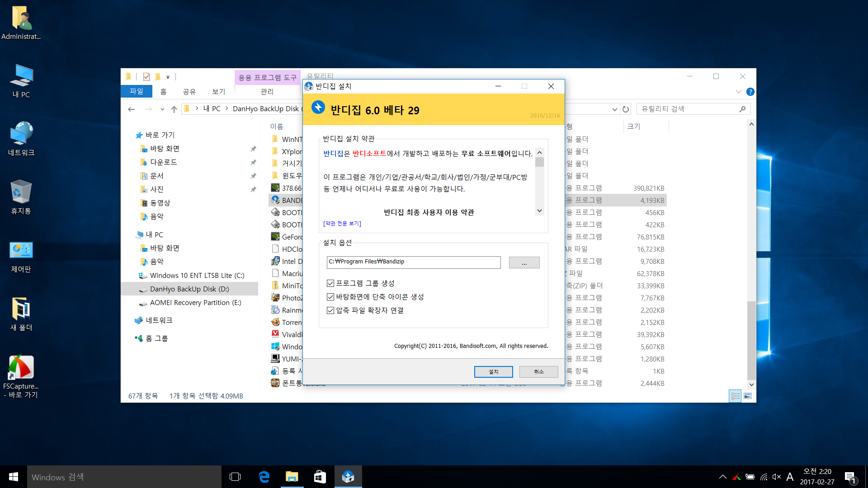Open Task View on the taskbar
The width and height of the screenshot is (868, 488).
point(235,477)
